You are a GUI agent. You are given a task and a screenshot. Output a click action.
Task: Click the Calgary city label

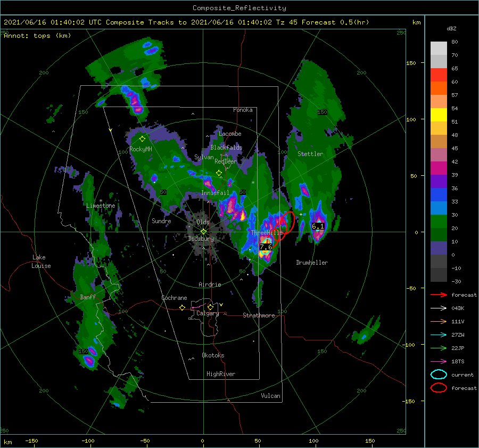coord(208,313)
